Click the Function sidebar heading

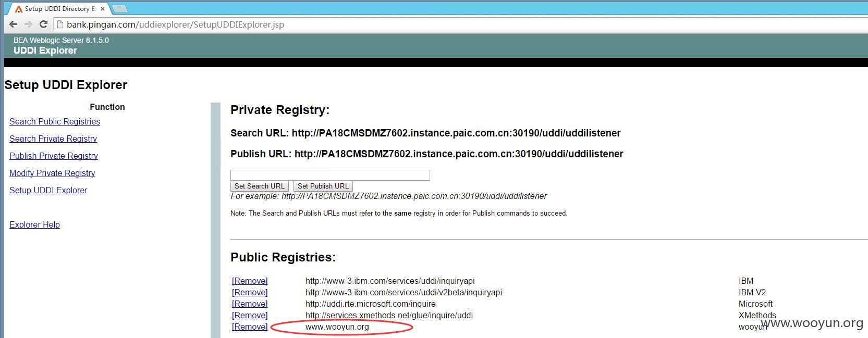point(107,107)
